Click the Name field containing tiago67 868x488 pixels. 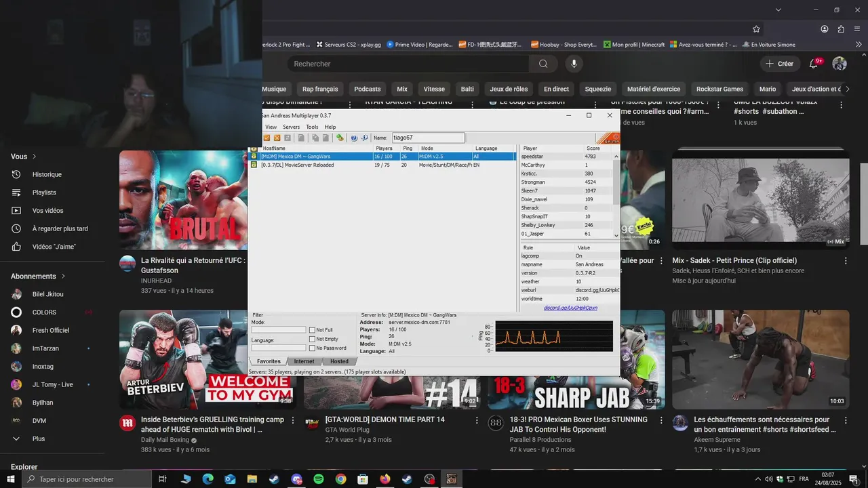click(428, 138)
